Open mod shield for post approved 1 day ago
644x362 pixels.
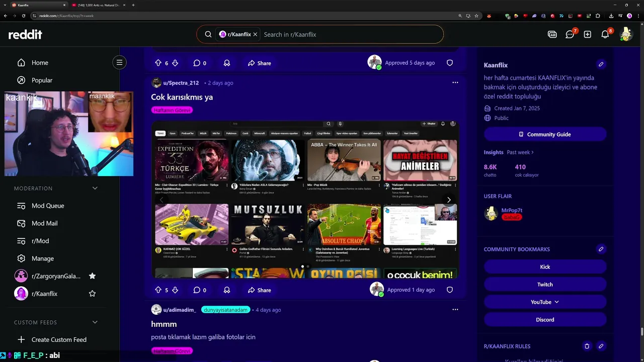(x=450, y=290)
